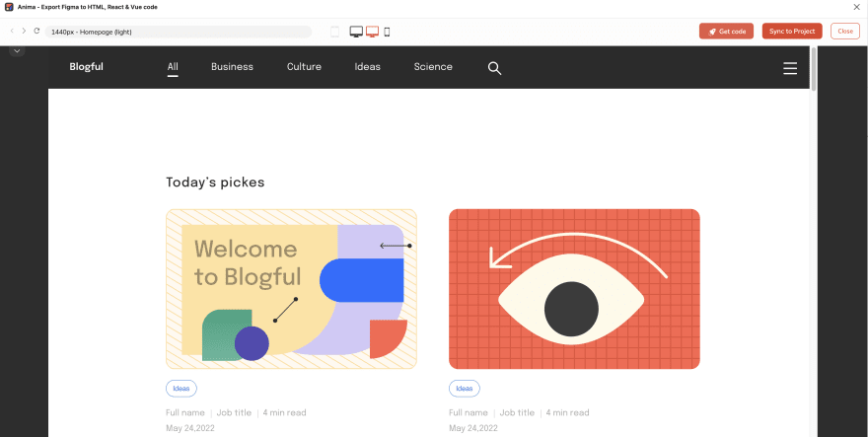Select the Business navigation tab

pyautogui.click(x=232, y=67)
